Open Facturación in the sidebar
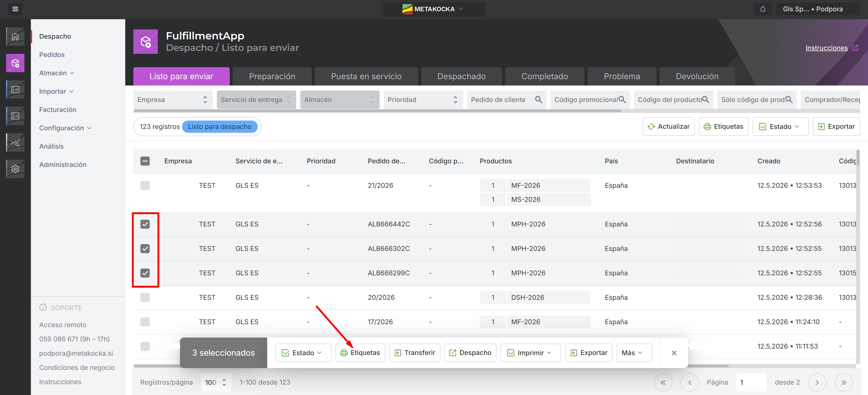This screenshot has width=868, height=395. (x=58, y=109)
